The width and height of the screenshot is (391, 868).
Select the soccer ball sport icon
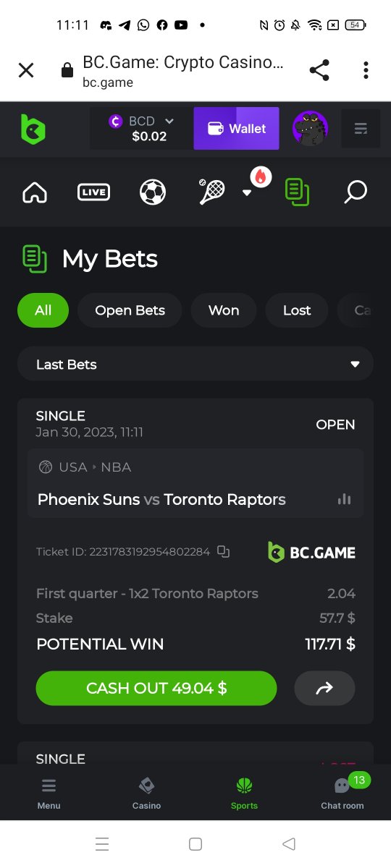153,192
